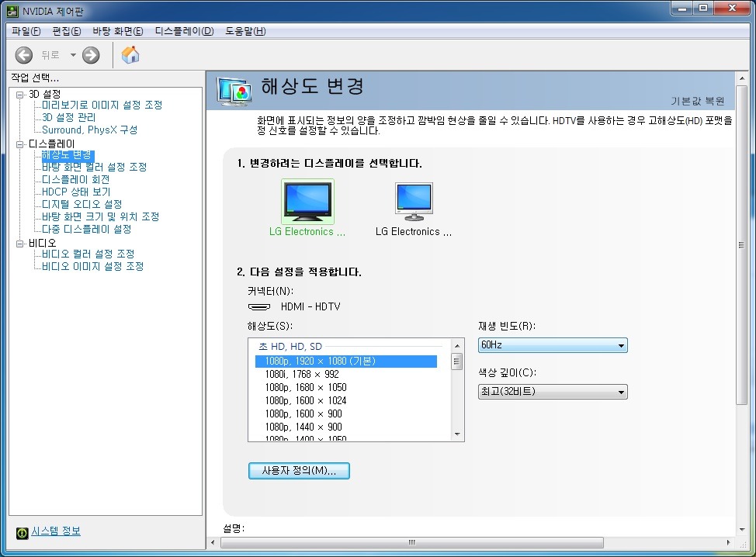Select 1080p, 1680 × 1050 resolution
The image size is (756, 557).
point(305,387)
